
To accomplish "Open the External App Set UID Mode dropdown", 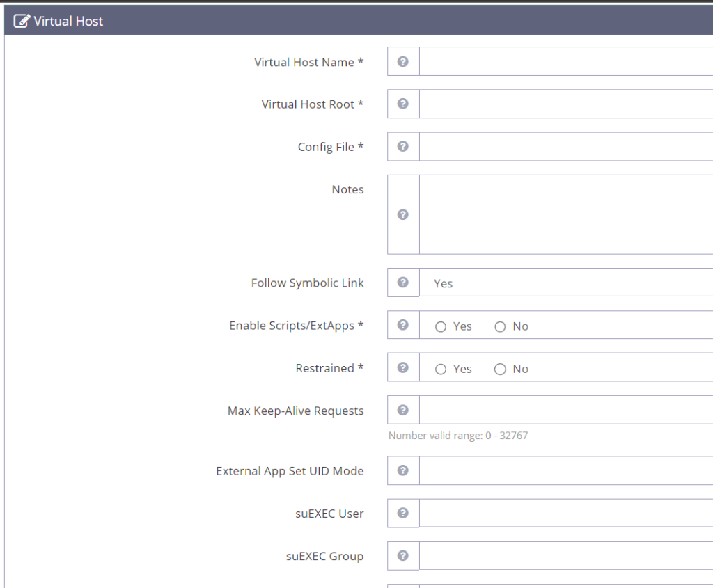I will coord(566,470).
